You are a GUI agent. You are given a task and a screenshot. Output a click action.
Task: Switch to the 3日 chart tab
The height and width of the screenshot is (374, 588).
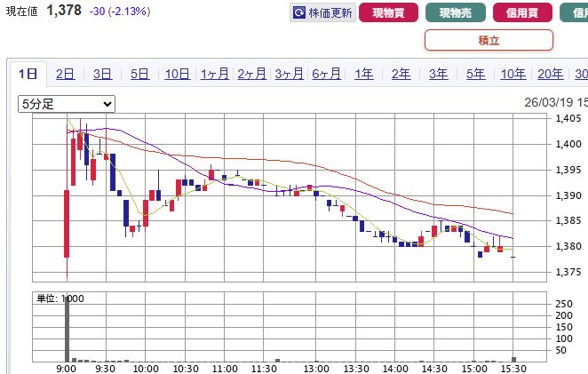coord(102,74)
